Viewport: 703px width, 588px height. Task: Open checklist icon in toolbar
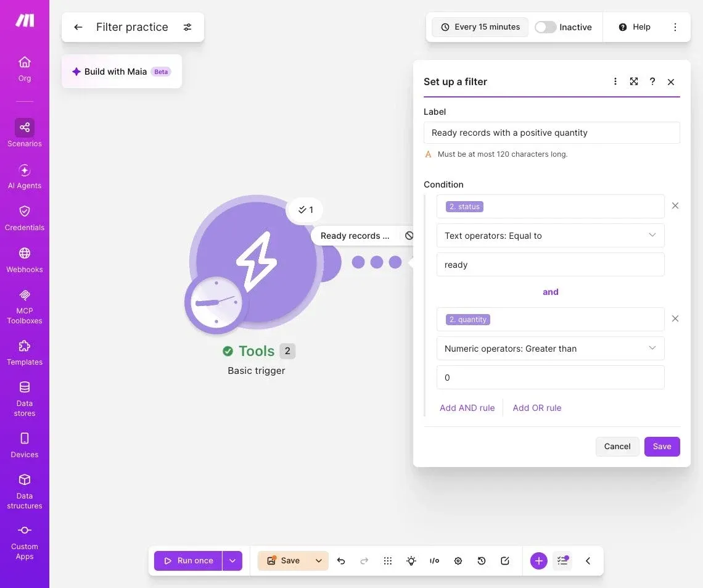[x=562, y=560]
